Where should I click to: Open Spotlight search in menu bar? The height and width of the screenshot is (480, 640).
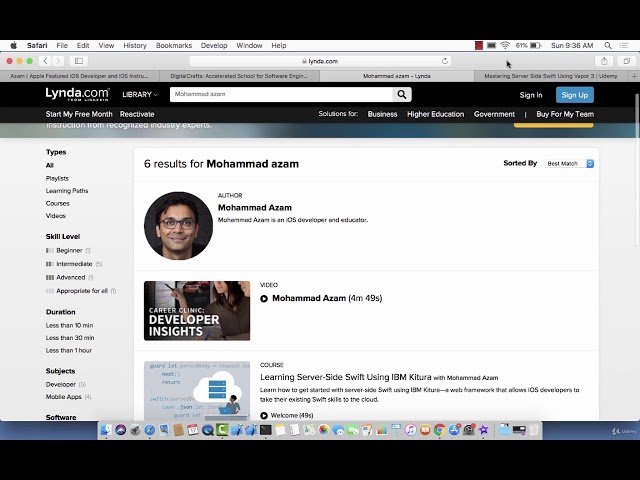point(608,45)
